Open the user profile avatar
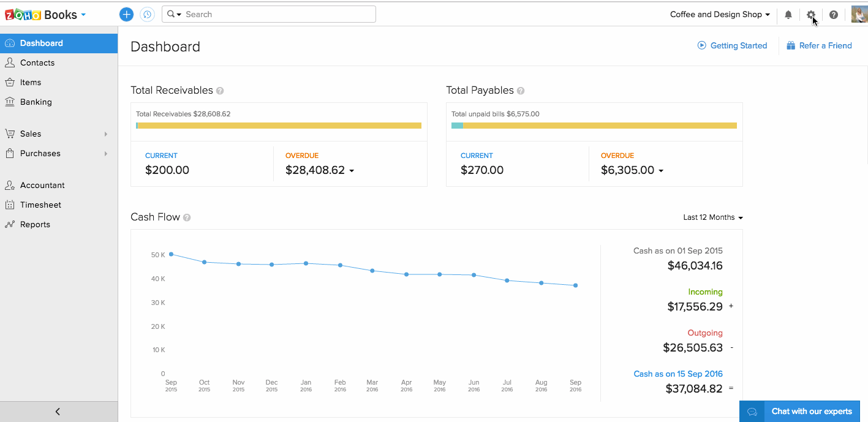 click(x=859, y=14)
